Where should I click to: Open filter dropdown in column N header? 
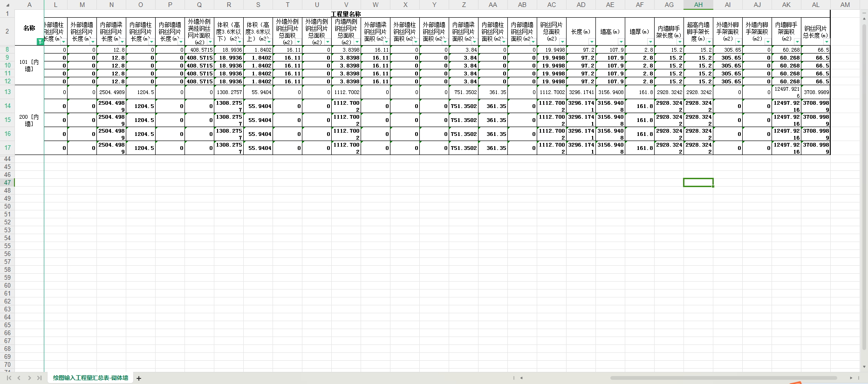[x=123, y=42]
